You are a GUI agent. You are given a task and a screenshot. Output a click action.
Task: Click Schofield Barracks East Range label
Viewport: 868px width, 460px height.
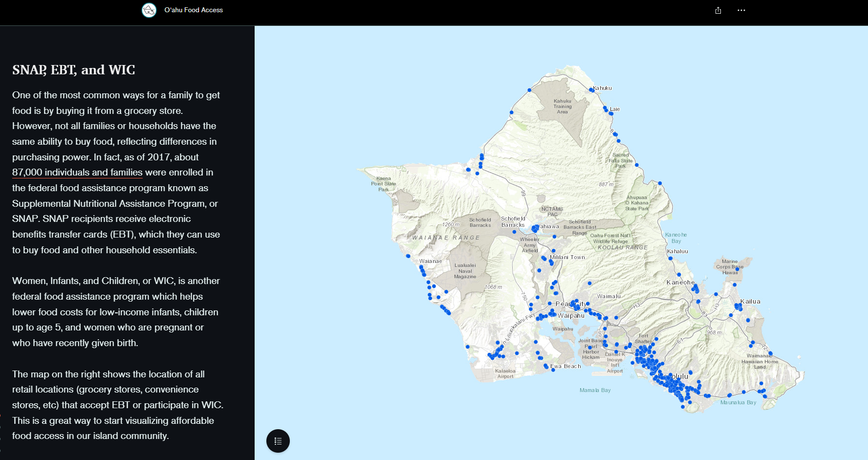(580, 227)
